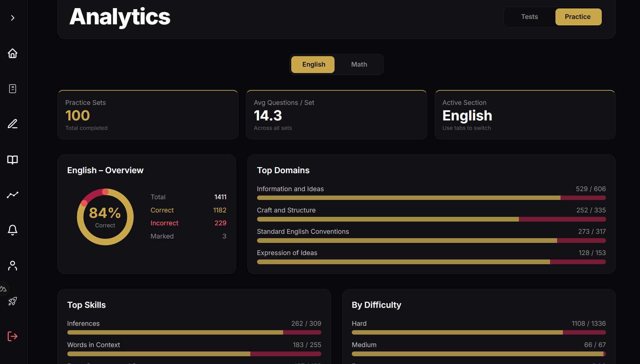This screenshot has height=364, width=640.
Task: Click the 252 / 335 score text
Action: click(591, 210)
